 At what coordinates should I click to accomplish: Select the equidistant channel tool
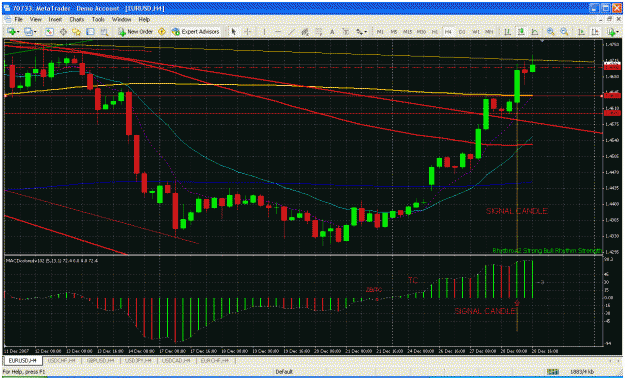click(x=305, y=32)
